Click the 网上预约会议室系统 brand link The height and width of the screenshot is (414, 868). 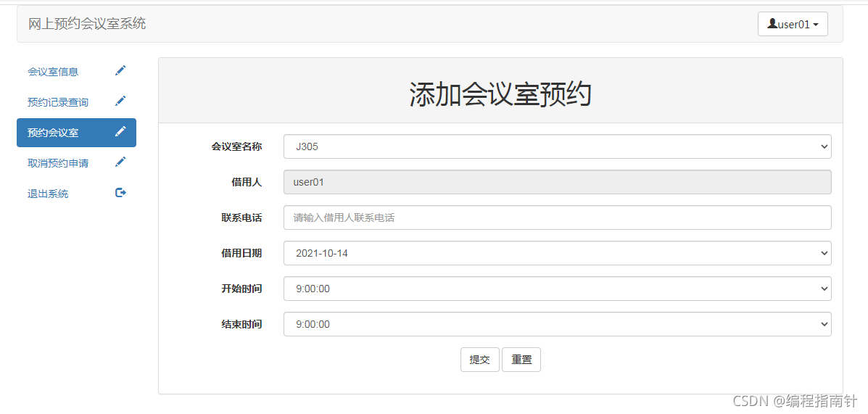tap(88, 24)
